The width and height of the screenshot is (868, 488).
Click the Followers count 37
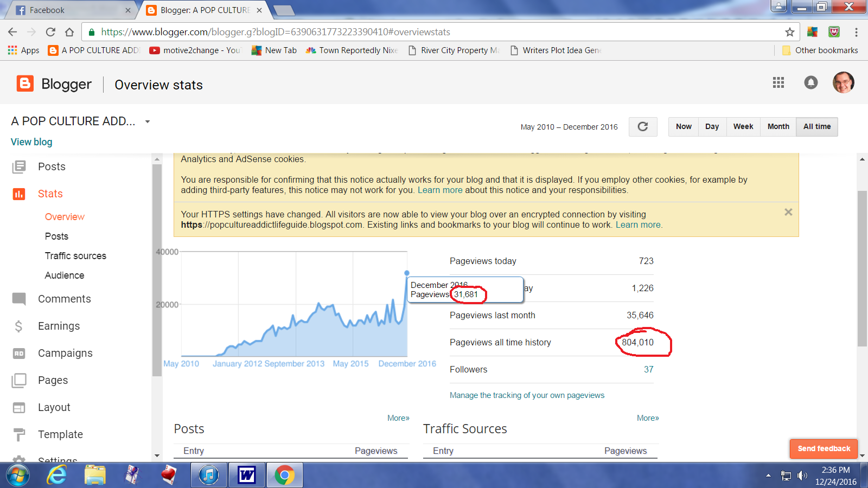(x=648, y=369)
